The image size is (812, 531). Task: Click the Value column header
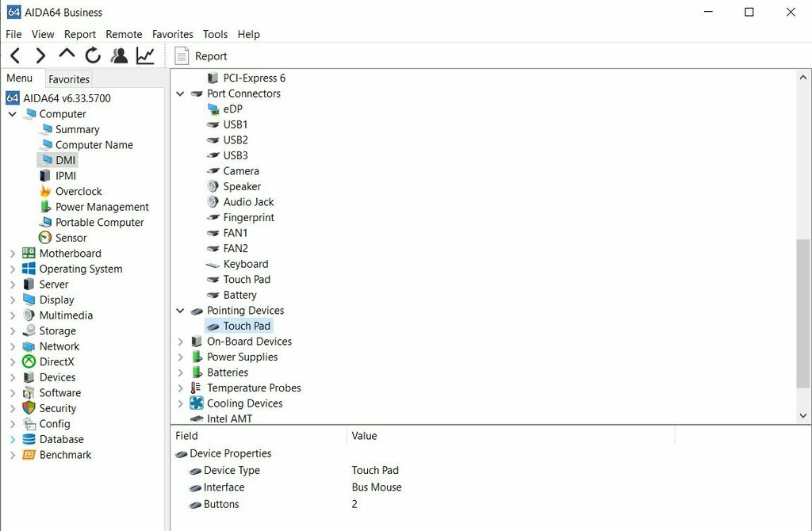[365, 436]
